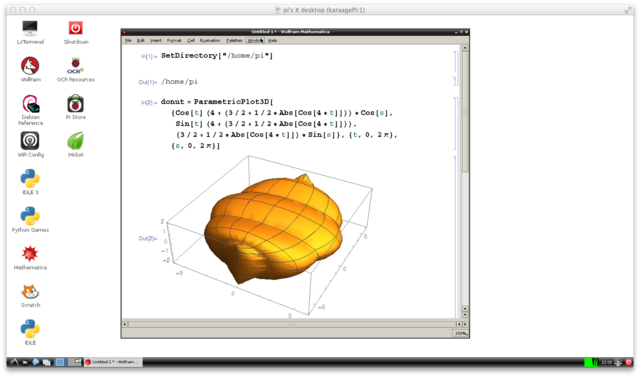Click the horizontal scrollbar right arrow
The image size is (640, 377).
pos(465,324)
